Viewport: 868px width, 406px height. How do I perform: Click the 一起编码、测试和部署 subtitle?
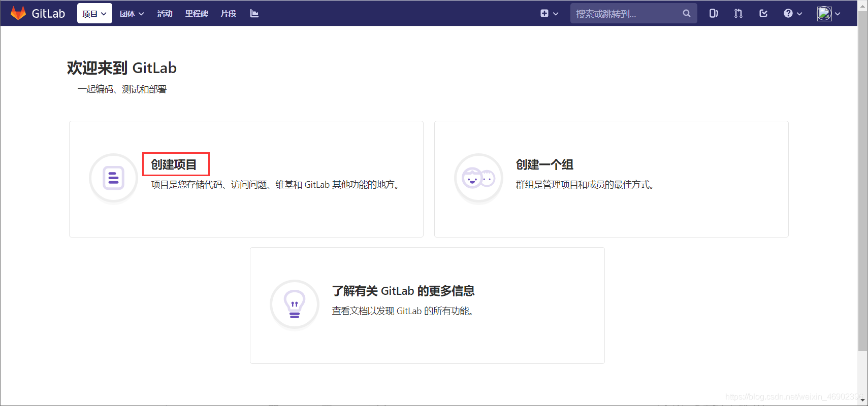tap(122, 89)
